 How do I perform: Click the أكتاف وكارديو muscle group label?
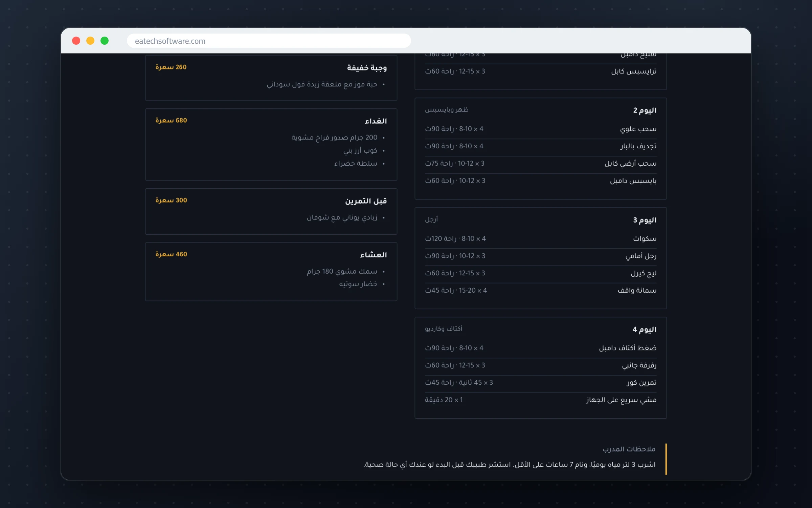tap(444, 329)
